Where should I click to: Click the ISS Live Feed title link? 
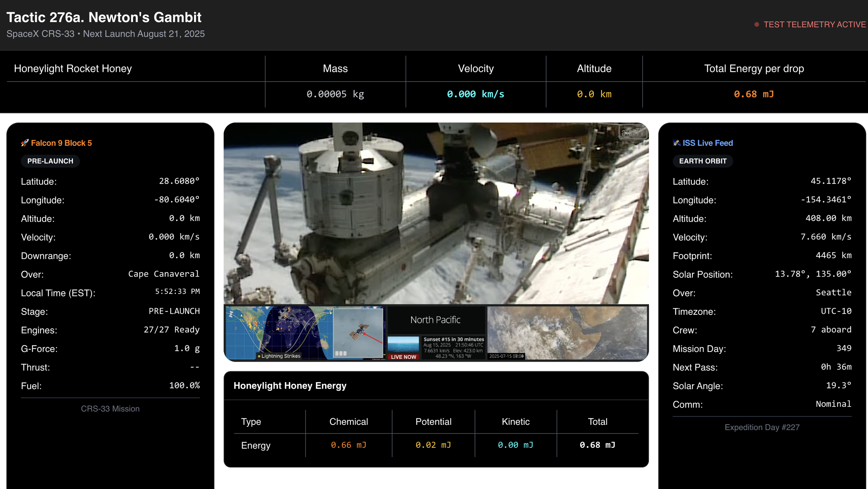coord(707,143)
